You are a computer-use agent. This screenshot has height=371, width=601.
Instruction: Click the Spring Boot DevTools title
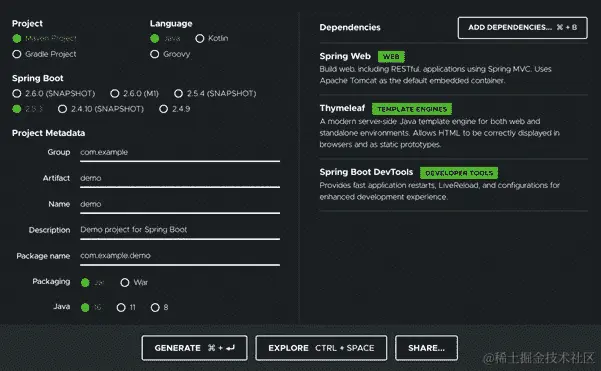coord(366,172)
